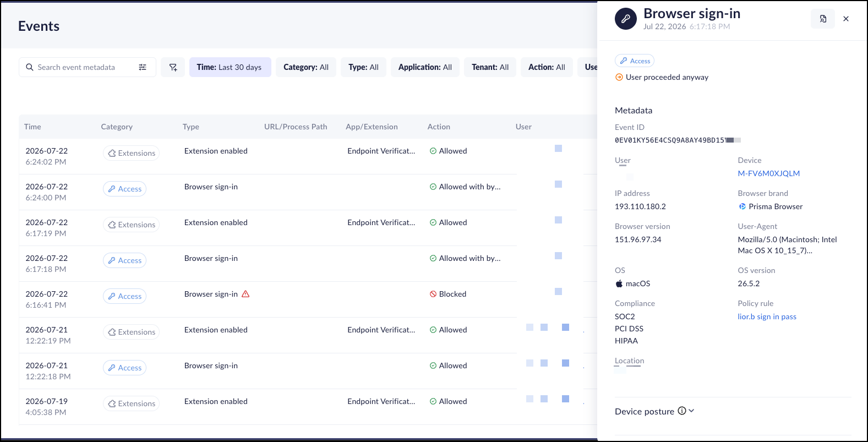Viewport: 868px width, 442px height.
Task: Open the Tenant: All filter
Action: 490,67
